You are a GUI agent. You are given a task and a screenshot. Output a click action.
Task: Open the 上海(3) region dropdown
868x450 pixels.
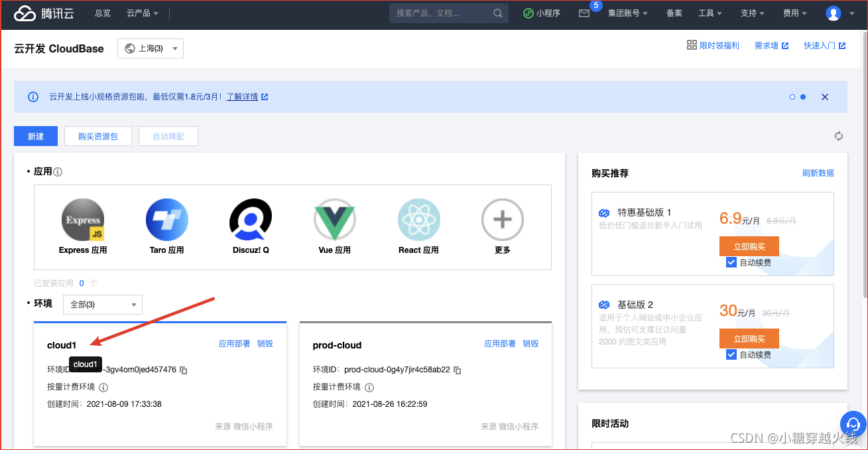click(151, 48)
